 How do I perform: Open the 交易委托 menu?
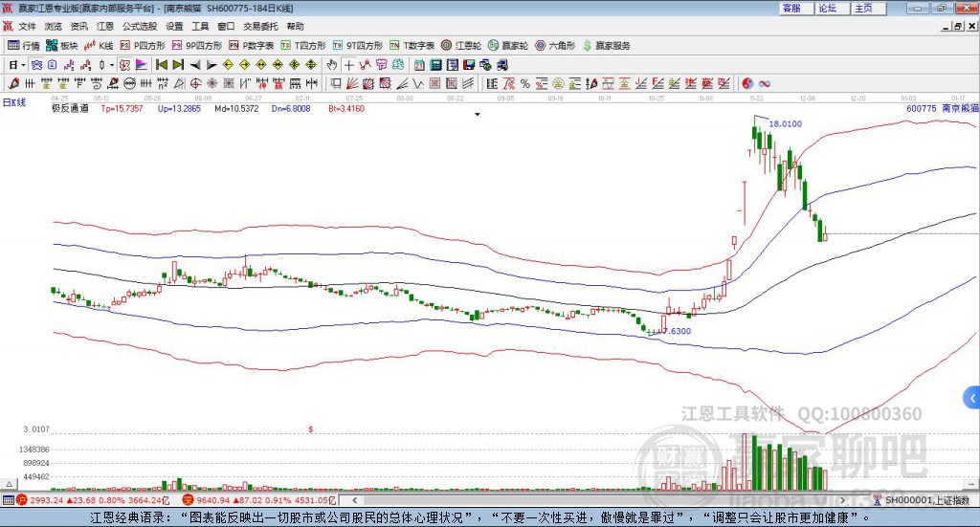[260, 26]
